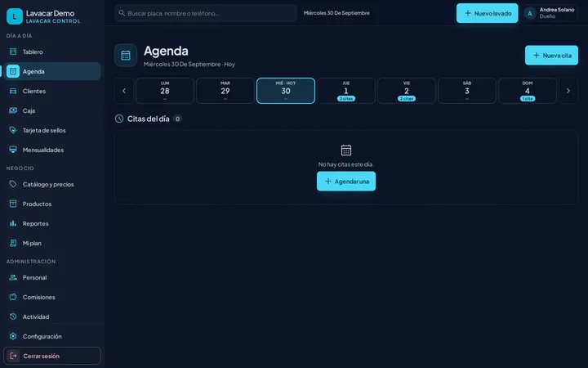The height and width of the screenshot is (368, 588).
Task: Open Tarjeta de sellos section
Action: pos(52,130)
